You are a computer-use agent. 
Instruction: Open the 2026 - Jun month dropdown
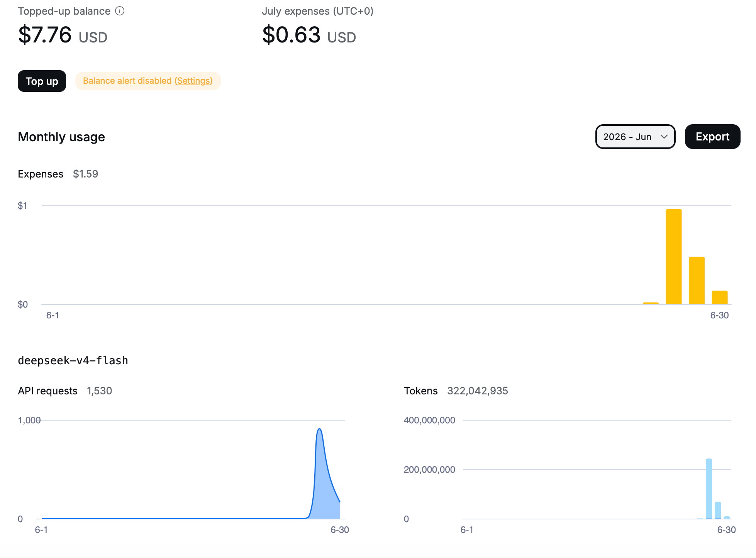(x=635, y=137)
